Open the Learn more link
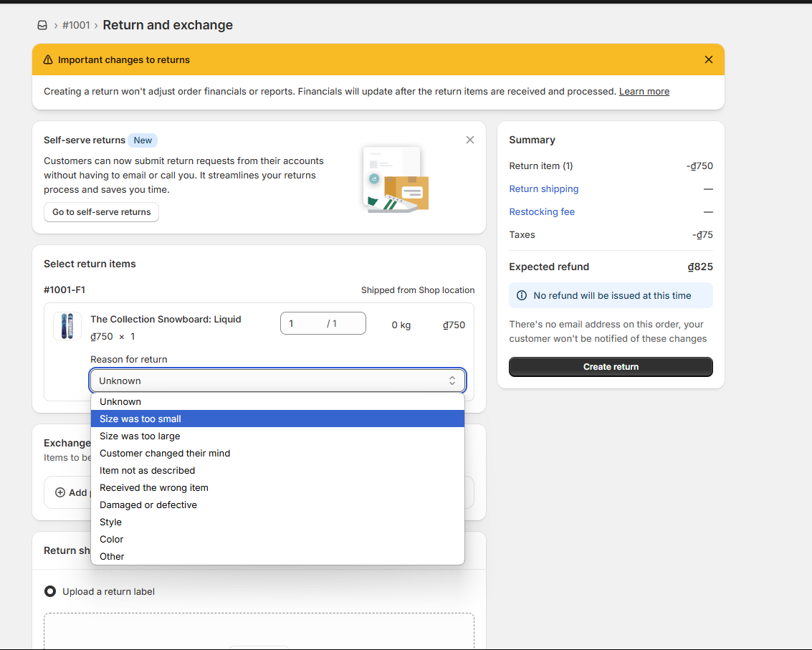This screenshot has height=650, width=812. pyautogui.click(x=644, y=91)
